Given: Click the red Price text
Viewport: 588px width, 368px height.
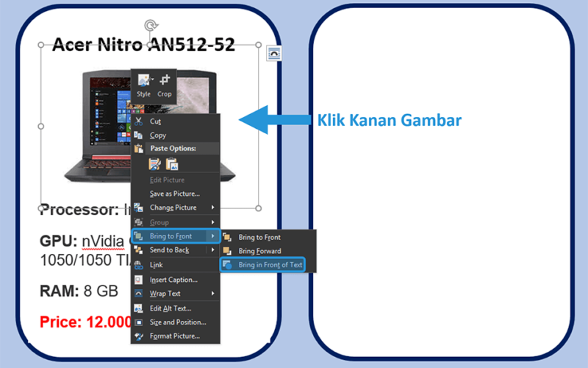Looking at the screenshot, I should (85, 322).
